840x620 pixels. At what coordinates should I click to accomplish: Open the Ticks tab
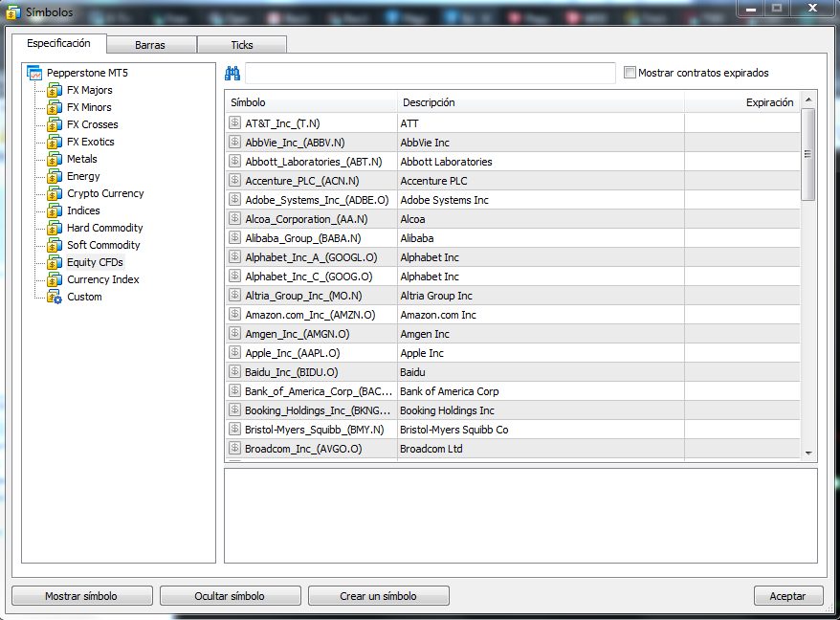point(242,45)
